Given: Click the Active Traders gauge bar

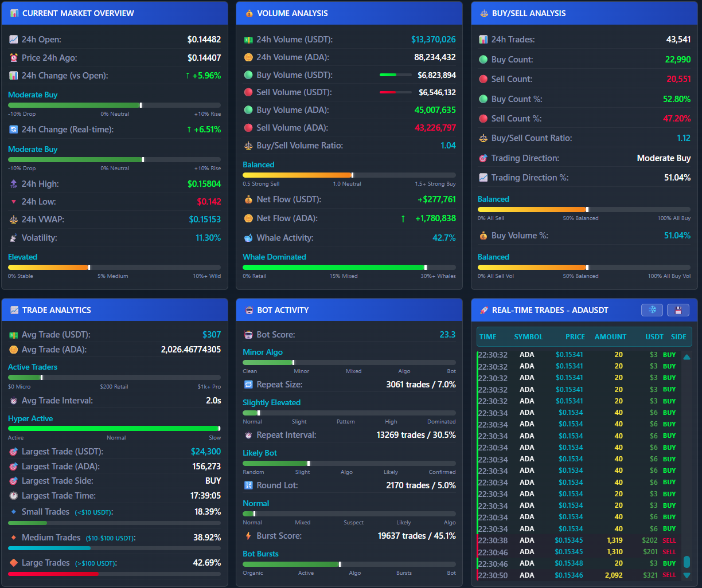Looking at the screenshot, I should [114, 377].
